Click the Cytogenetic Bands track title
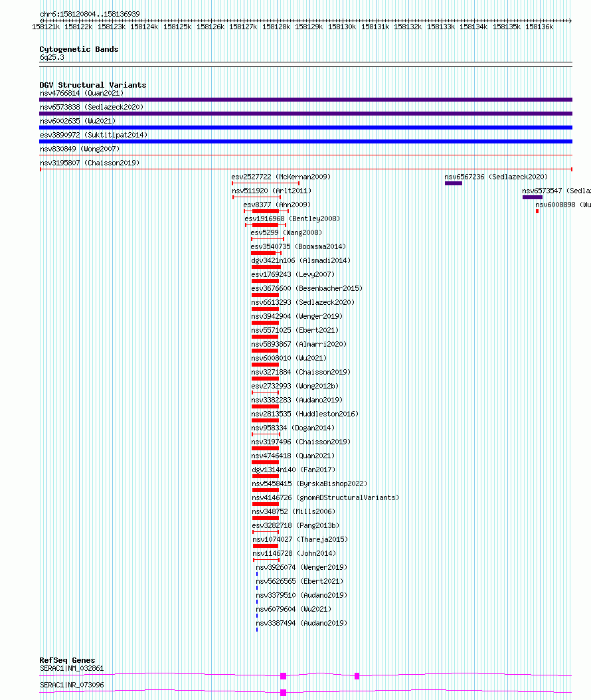The image size is (591, 700). [x=79, y=49]
